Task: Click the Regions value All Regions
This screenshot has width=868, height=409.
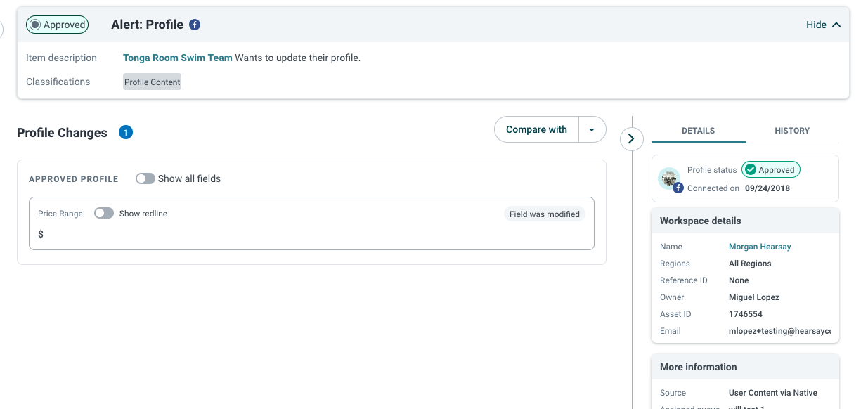Action: click(x=750, y=264)
